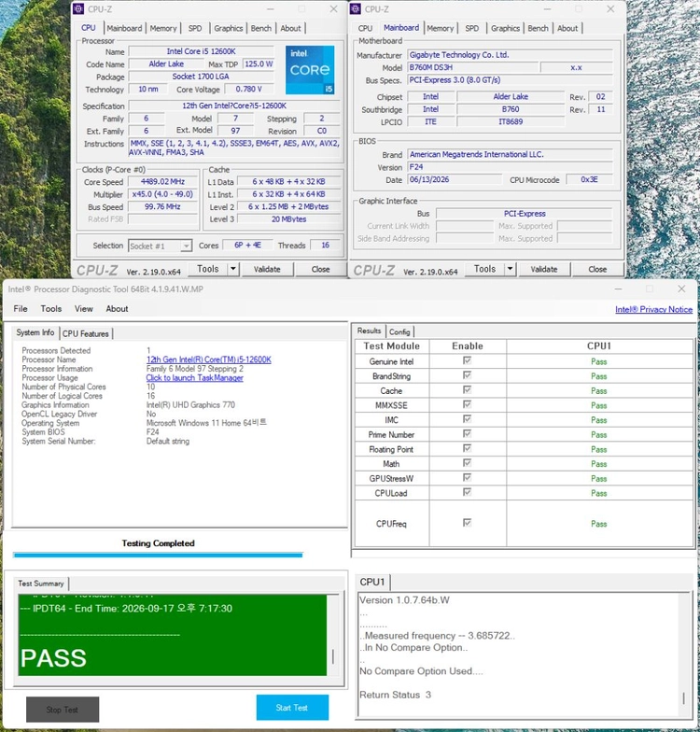Open Mainboard tab in left CPU-Z window
The image size is (700, 732).
point(124,28)
